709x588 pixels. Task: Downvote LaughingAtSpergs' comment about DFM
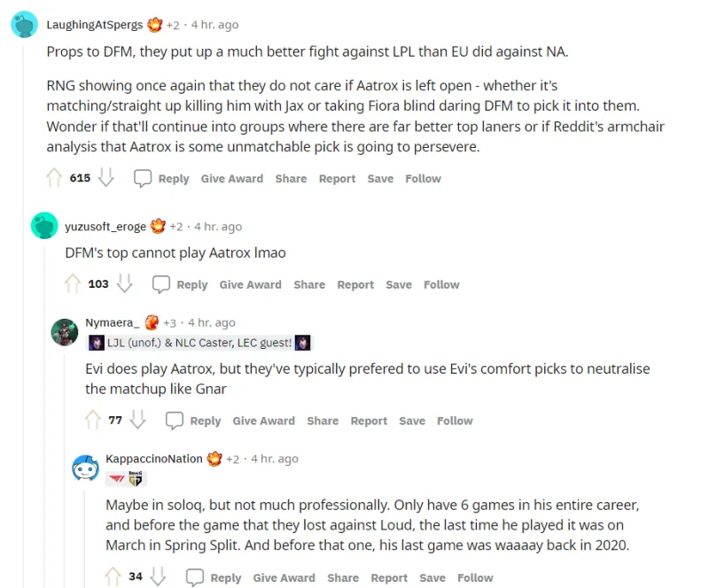pos(106,178)
